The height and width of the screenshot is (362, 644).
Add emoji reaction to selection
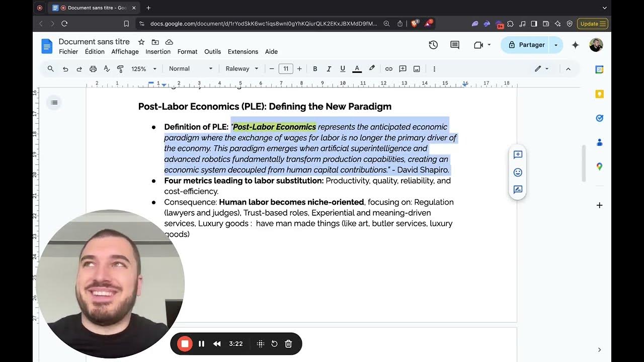click(x=518, y=172)
